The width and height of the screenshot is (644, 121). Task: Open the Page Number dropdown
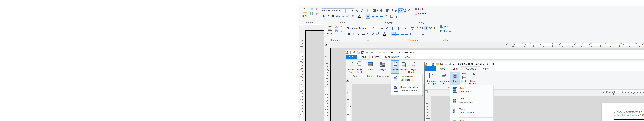pyautogui.click(x=413, y=67)
